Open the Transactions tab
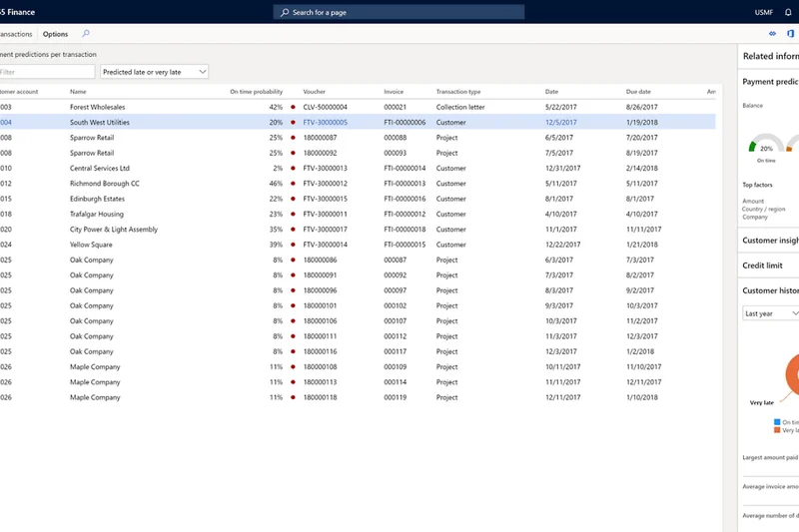The image size is (799, 532). pyautogui.click(x=16, y=34)
